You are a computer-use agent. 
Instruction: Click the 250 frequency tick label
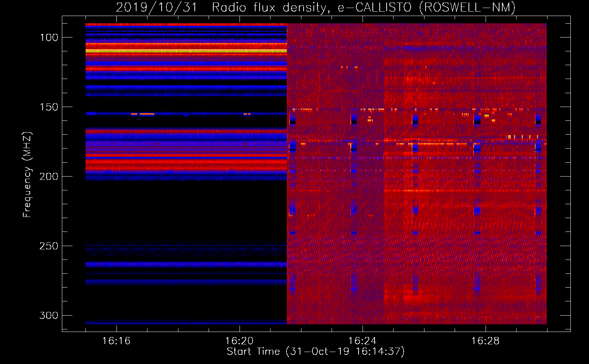pos(49,246)
